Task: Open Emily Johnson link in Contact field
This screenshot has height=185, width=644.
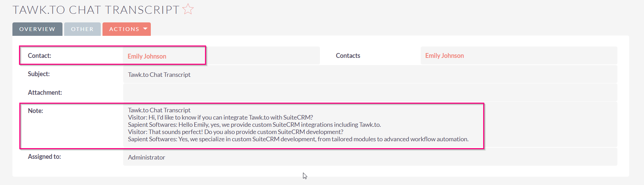Action: click(x=147, y=56)
